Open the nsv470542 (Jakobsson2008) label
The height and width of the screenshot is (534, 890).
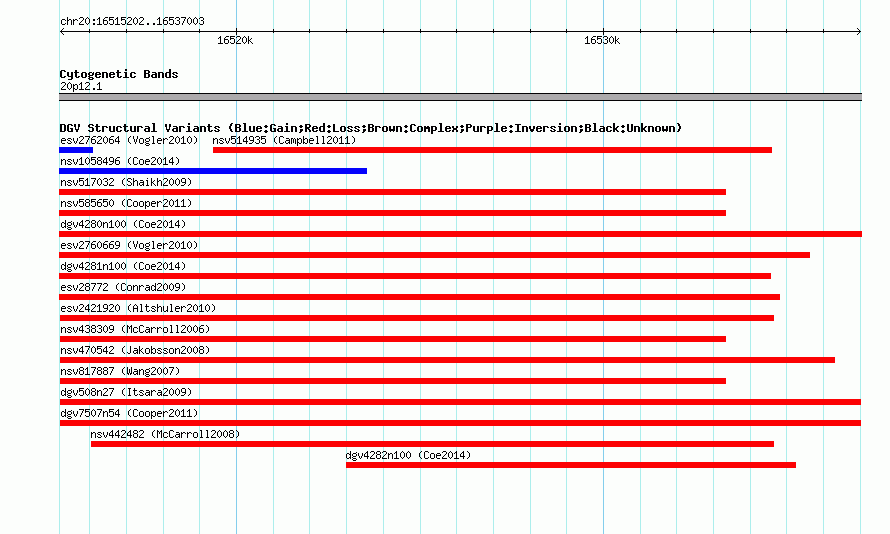(135, 350)
